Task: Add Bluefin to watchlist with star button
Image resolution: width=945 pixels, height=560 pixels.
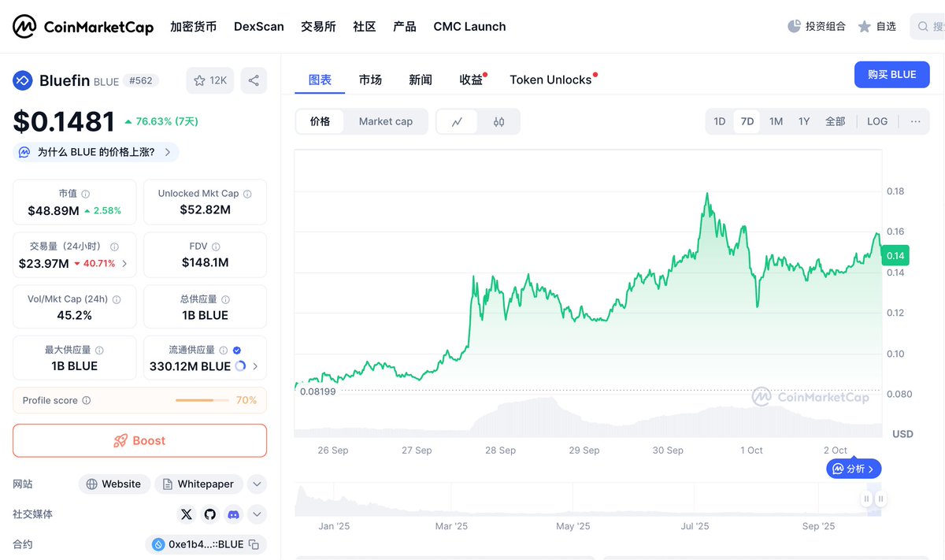Action: 210,80
